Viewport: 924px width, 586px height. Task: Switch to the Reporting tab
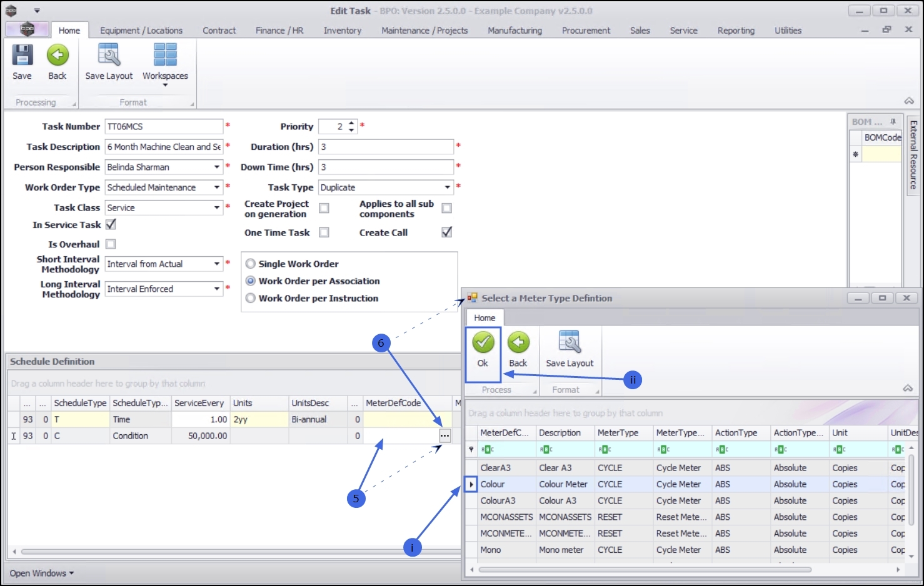click(736, 30)
